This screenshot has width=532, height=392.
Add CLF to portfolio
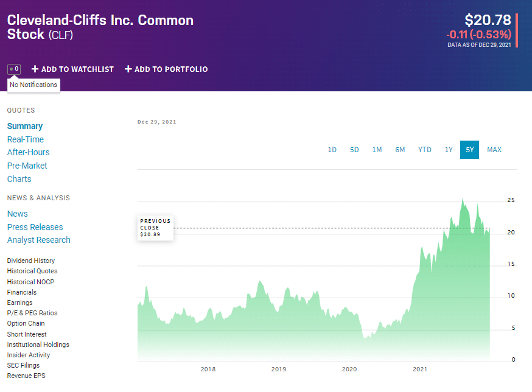click(x=166, y=69)
